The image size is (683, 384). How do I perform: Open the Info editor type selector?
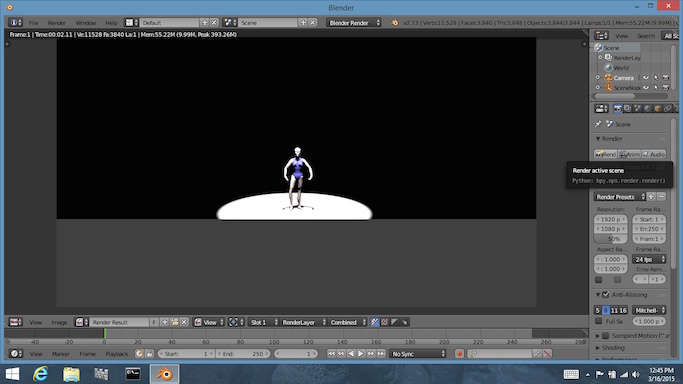coord(15,22)
